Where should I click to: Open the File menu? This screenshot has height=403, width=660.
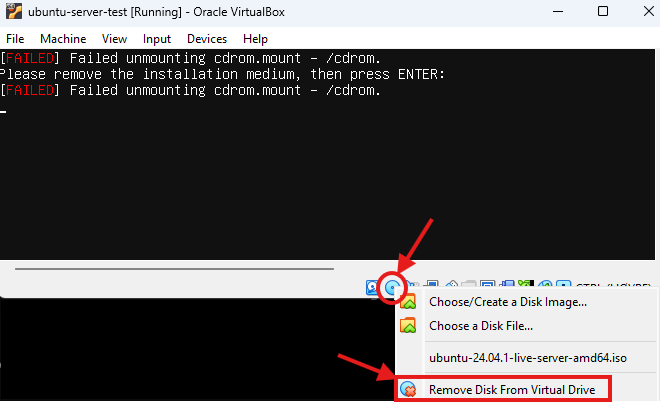pos(15,39)
